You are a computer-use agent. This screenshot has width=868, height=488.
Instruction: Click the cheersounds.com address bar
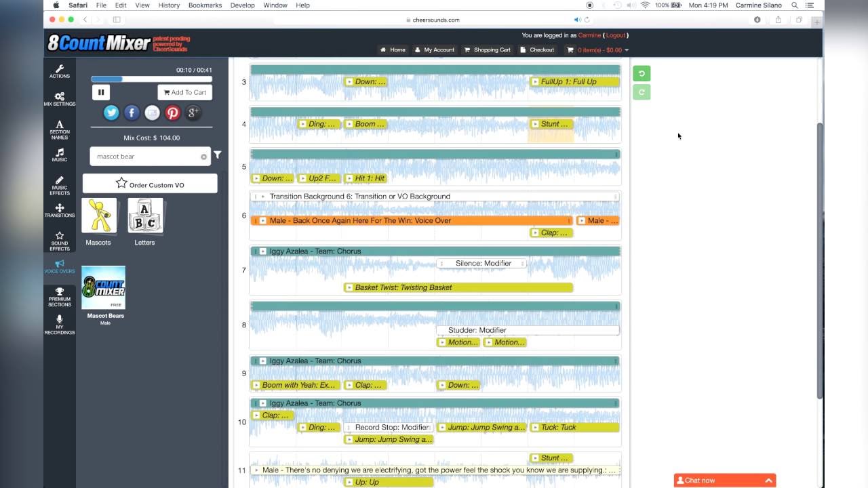434,20
